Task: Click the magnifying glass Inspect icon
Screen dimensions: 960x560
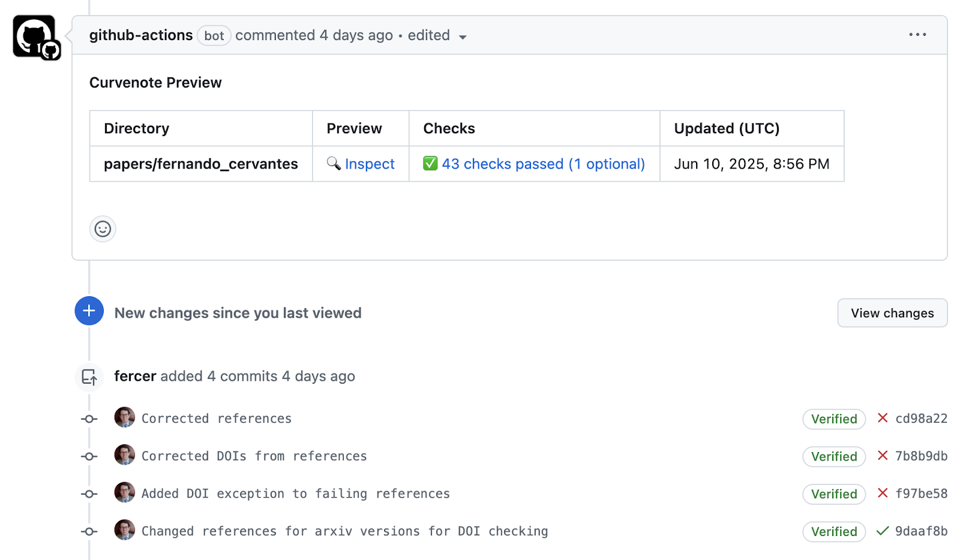Action: point(334,164)
